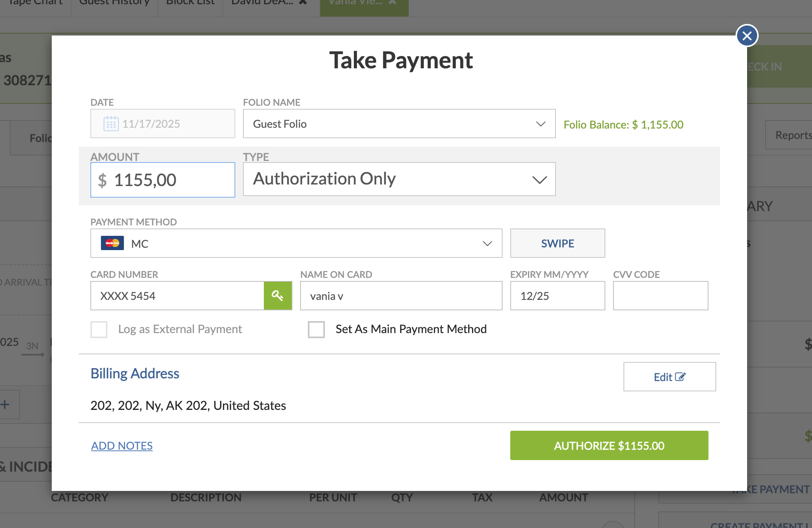Close the Vania Vie... tab with X
Image resolution: width=812 pixels, height=528 pixels.
click(x=392, y=2)
